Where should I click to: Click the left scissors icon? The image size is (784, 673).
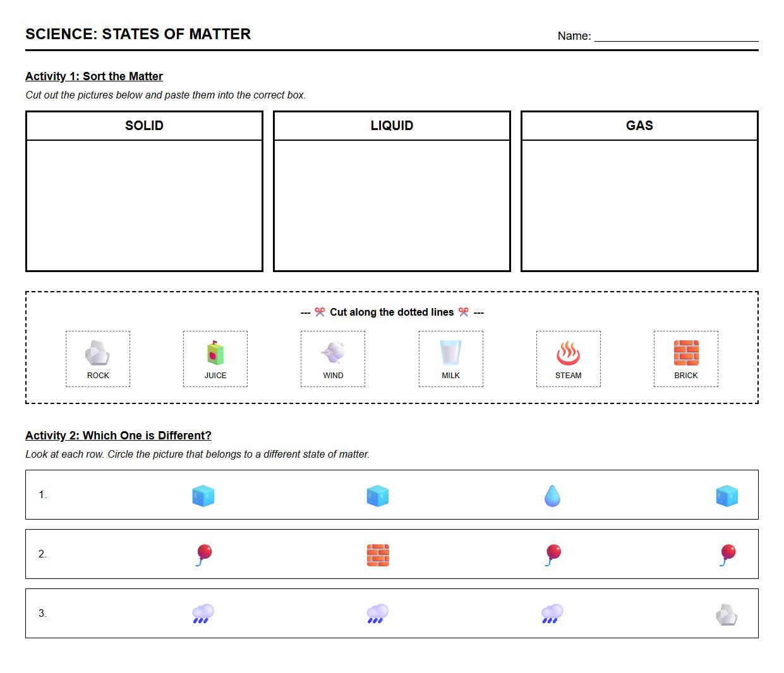pyautogui.click(x=320, y=312)
